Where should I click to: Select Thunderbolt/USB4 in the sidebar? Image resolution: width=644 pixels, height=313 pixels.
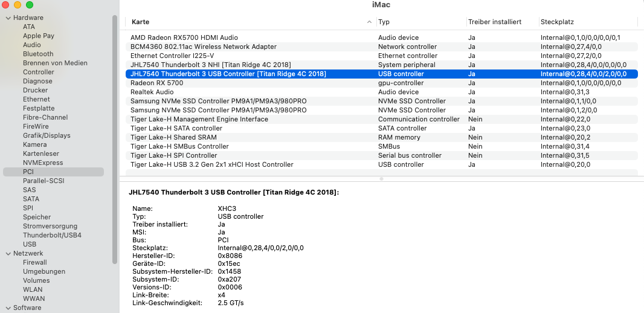pos(52,235)
